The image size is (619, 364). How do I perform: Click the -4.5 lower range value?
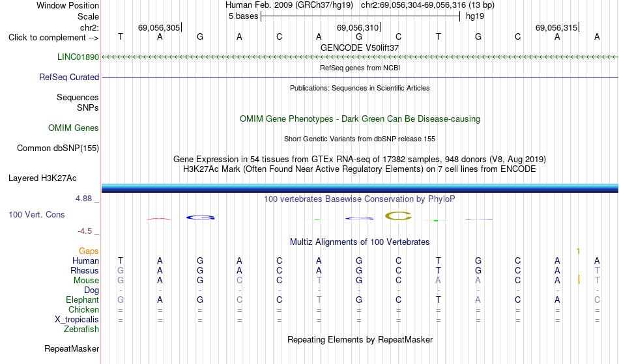click(x=85, y=231)
